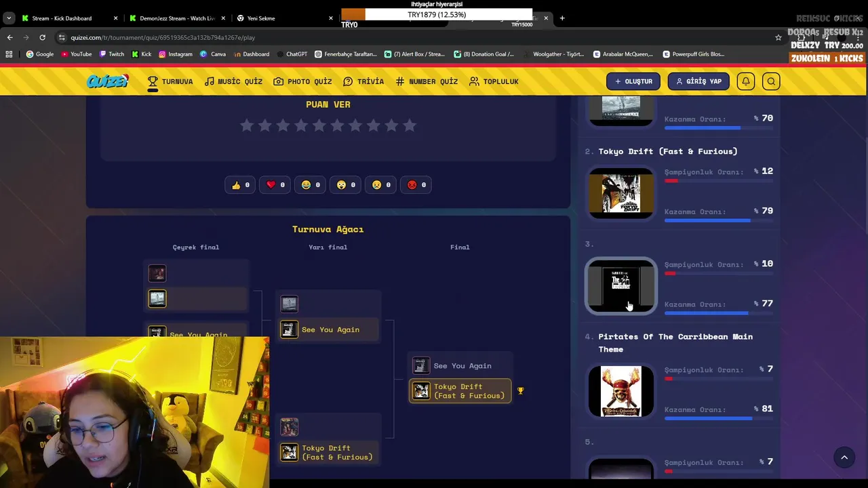Open the Kick bookmark
This screenshot has height=488, width=868.
(142, 54)
